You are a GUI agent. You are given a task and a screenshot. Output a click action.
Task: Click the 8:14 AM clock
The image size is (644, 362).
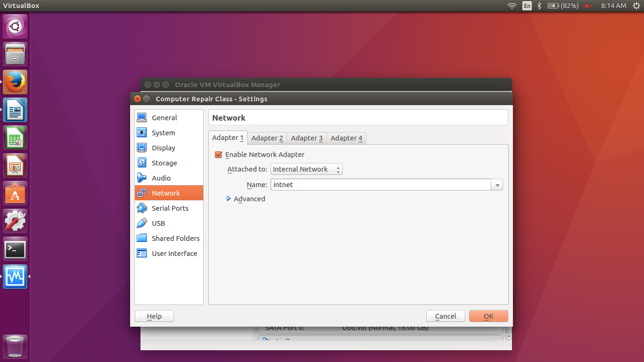pos(613,6)
